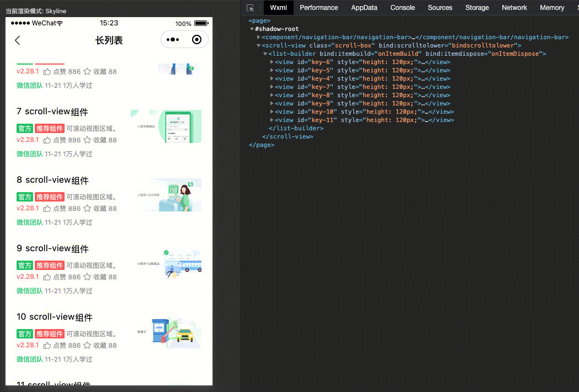579x392 pixels.
Task: Switch to the Wxml tab
Action: [278, 8]
